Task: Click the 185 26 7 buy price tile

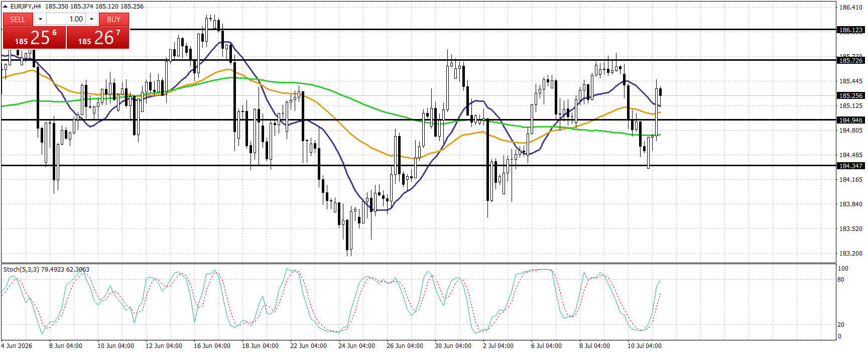Action: click(98, 38)
